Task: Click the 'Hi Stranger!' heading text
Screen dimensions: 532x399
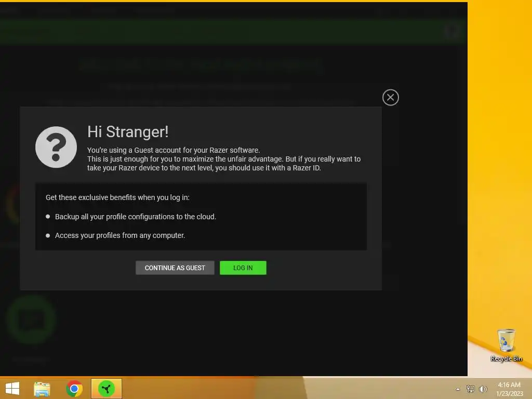Action: [128, 131]
